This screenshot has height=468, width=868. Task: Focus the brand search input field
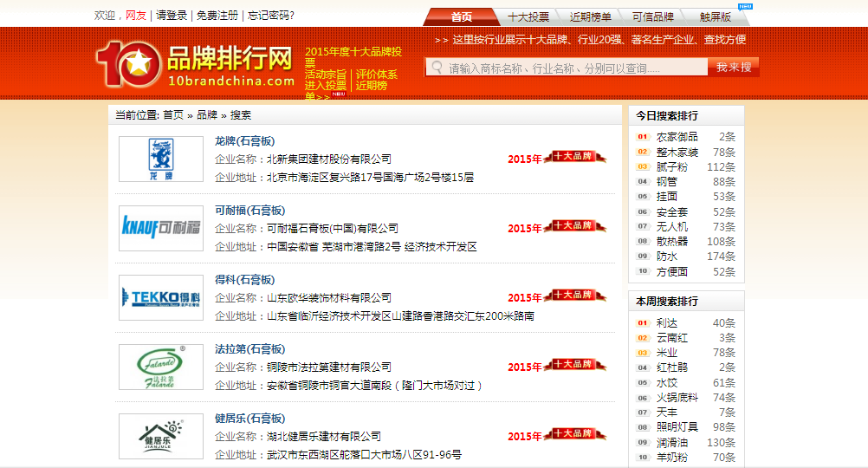[567, 68]
